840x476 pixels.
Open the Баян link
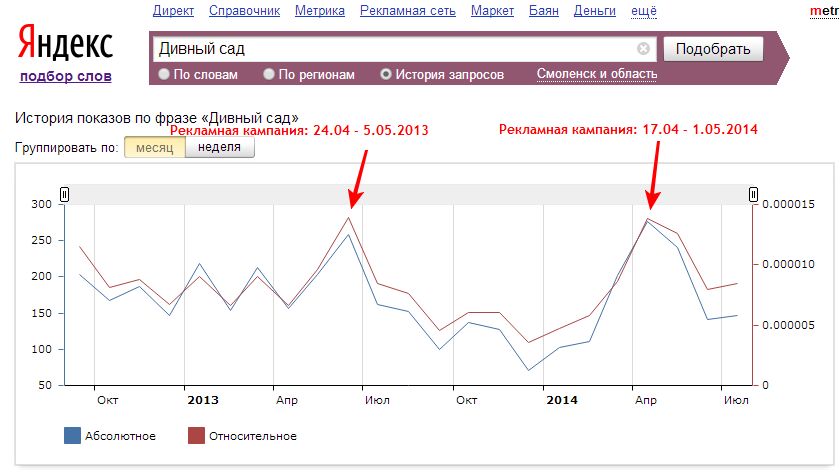544,11
